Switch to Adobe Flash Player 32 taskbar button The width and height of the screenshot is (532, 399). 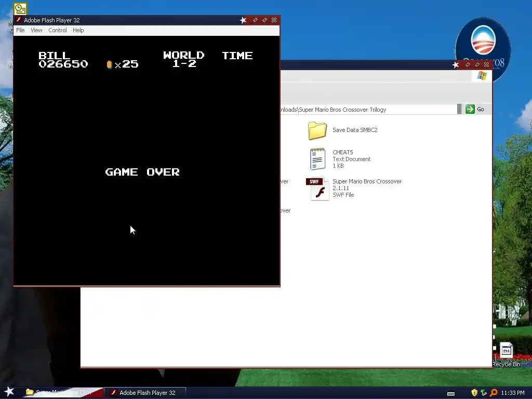[x=145, y=393]
